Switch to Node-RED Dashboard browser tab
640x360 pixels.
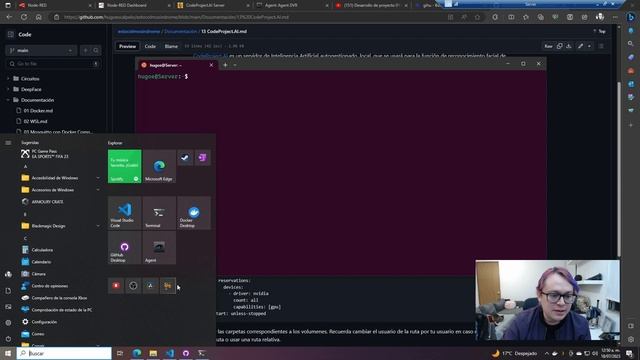133,5
